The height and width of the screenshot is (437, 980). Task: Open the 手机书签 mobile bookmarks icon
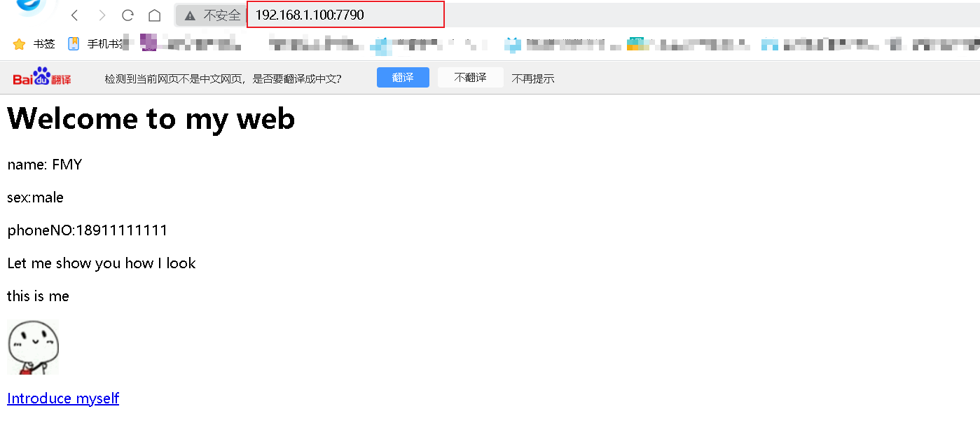coord(74,43)
